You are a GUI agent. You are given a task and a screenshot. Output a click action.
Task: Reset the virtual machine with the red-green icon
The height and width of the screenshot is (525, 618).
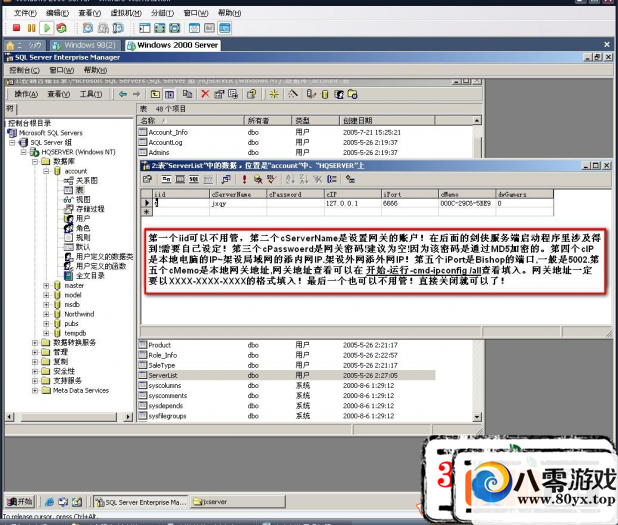tap(61, 28)
